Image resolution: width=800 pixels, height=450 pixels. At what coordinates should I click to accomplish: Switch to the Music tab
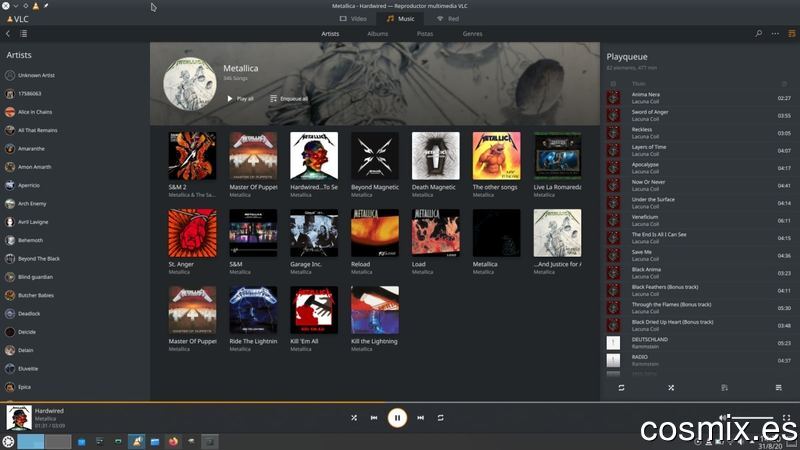[x=401, y=19]
